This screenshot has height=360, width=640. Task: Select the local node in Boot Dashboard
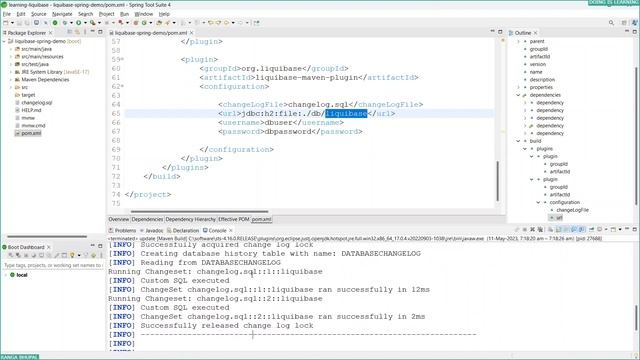point(22,275)
